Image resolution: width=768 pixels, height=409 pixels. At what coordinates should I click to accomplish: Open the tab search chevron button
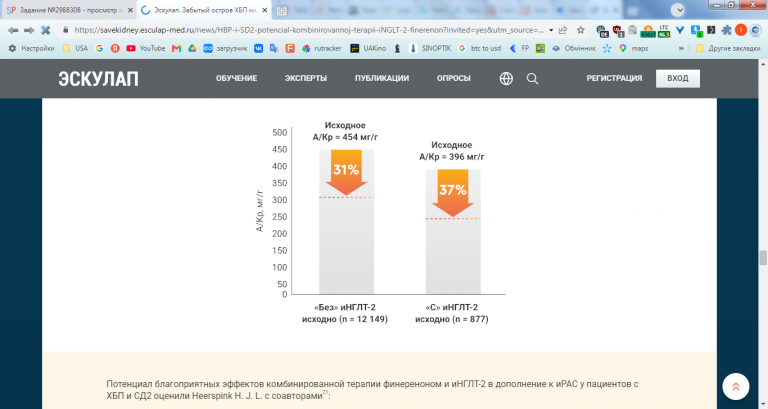(678, 9)
